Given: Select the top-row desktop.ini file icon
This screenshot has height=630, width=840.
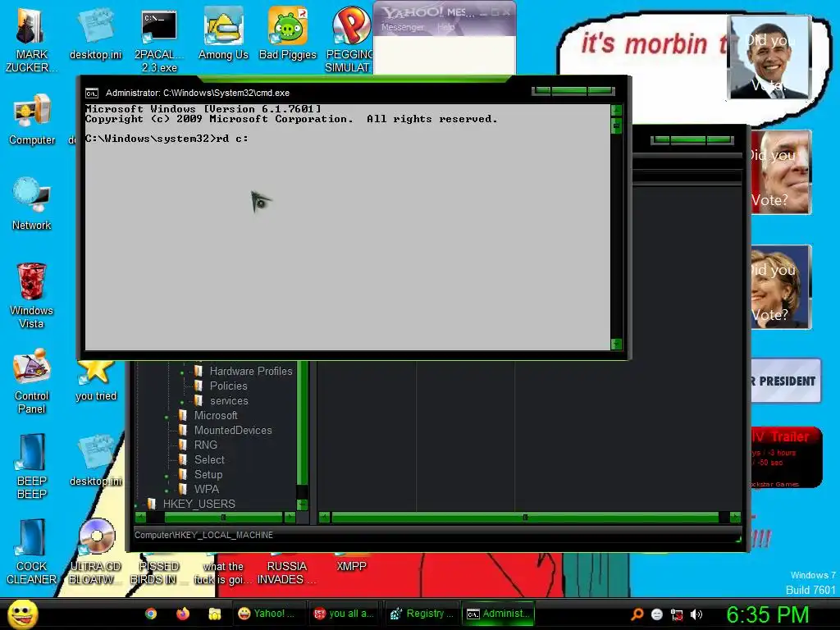Looking at the screenshot, I should [95, 34].
